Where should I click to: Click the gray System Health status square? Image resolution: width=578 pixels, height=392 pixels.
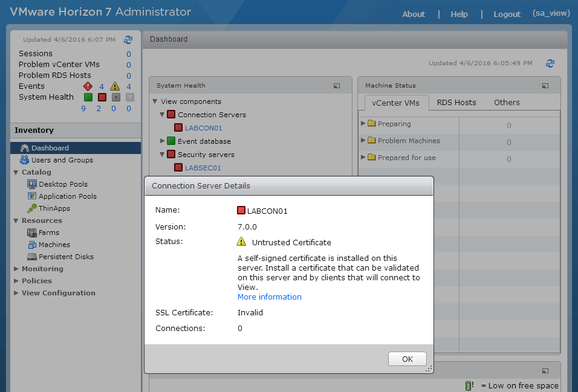(x=116, y=97)
